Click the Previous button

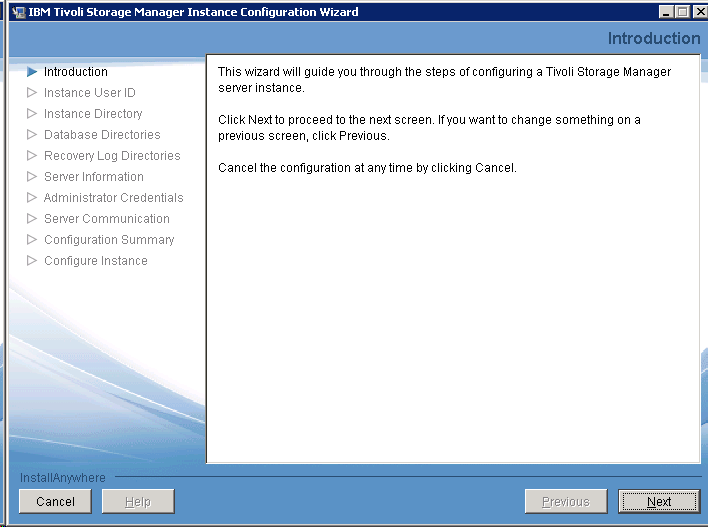(x=565, y=501)
